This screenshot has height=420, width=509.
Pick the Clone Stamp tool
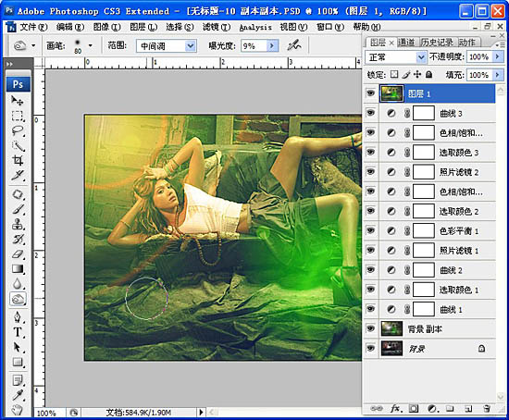(x=18, y=224)
